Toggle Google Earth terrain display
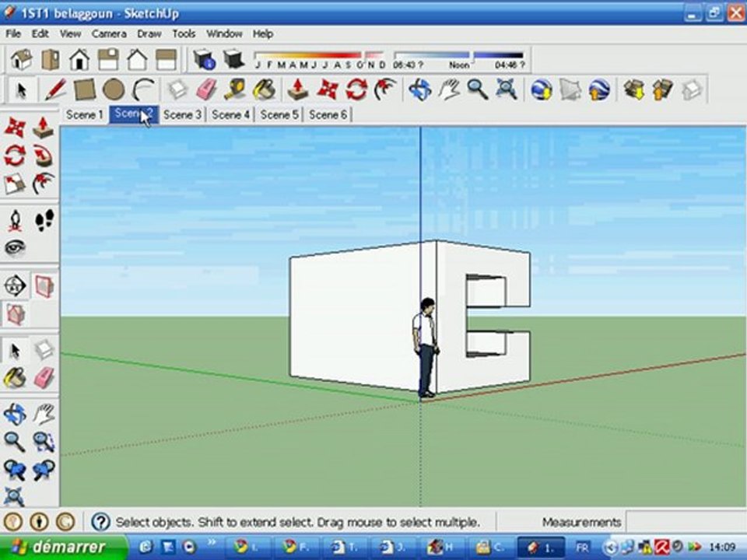This screenshot has width=747, height=560. [x=570, y=89]
